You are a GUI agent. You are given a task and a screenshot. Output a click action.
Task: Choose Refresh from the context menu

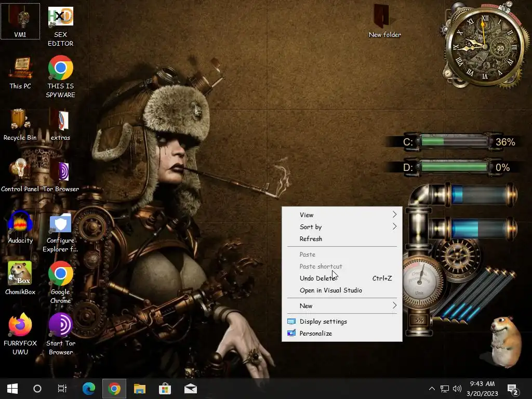342,238
